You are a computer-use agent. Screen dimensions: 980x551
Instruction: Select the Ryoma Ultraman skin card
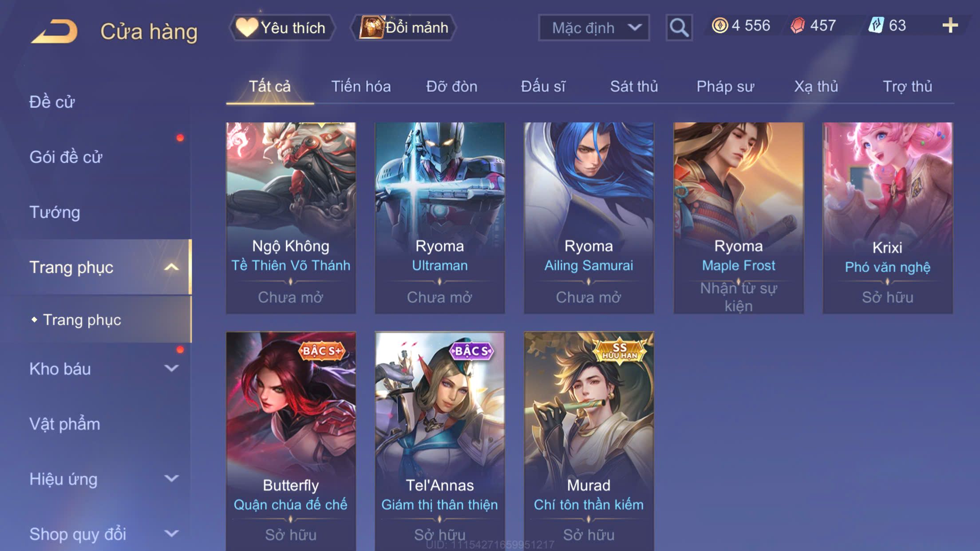[x=439, y=218]
